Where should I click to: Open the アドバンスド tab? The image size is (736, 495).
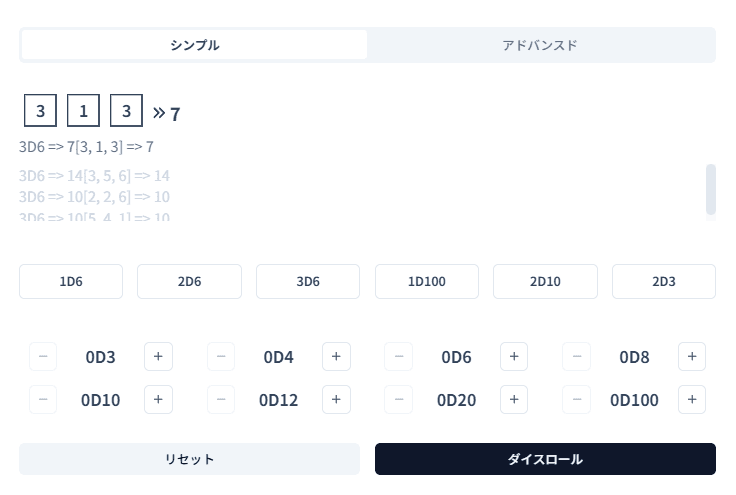540,45
